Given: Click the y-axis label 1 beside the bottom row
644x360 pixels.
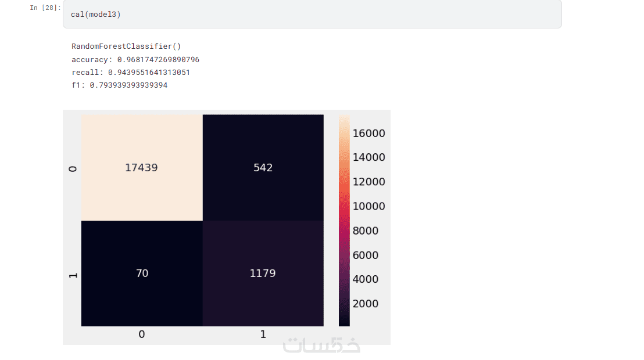Looking at the screenshot, I should (73, 274).
